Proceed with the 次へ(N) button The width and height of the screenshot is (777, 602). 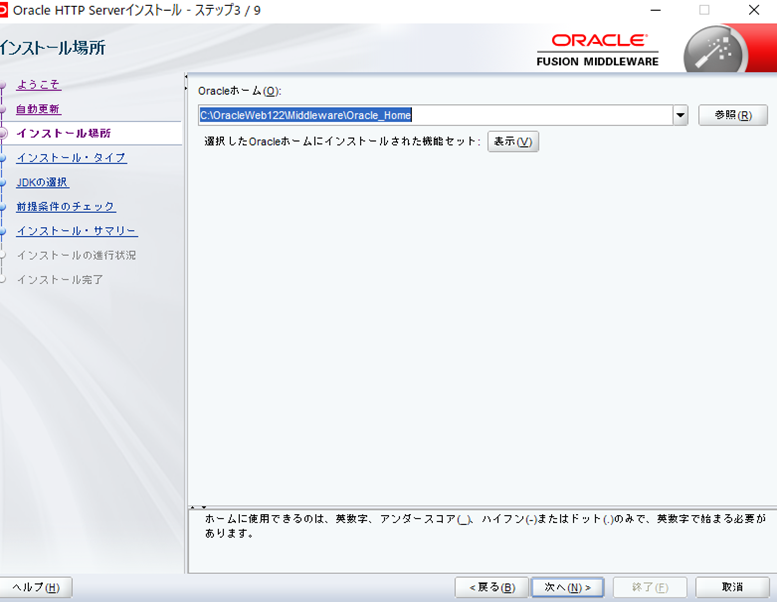tap(567, 587)
